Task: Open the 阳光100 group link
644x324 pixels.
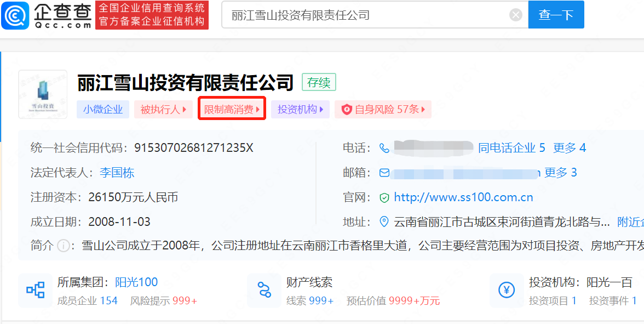Action: tap(136, 282)
